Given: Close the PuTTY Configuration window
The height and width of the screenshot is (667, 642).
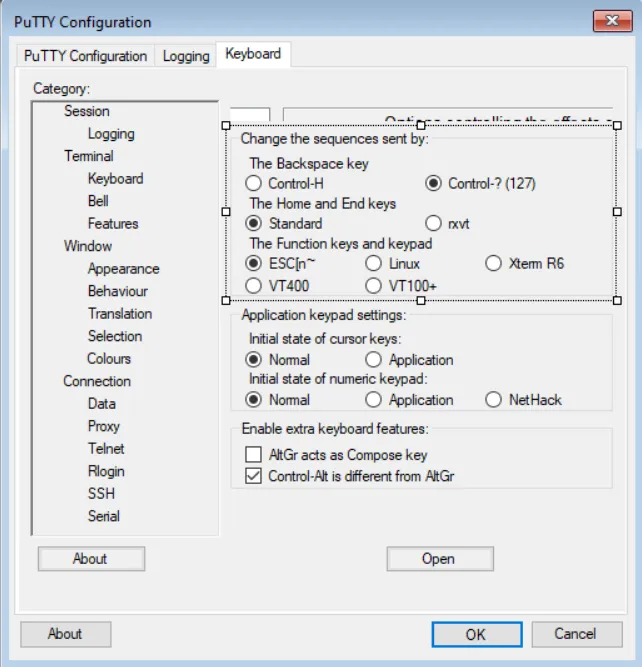Looking at the screenshot, I should coord(613,20).
